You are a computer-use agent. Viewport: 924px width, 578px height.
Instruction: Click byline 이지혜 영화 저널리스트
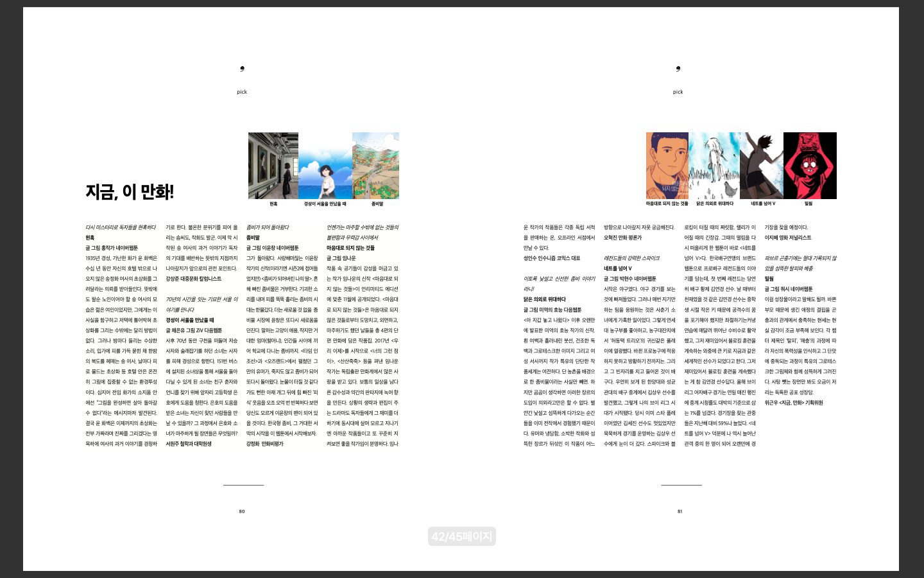(788, 238)
